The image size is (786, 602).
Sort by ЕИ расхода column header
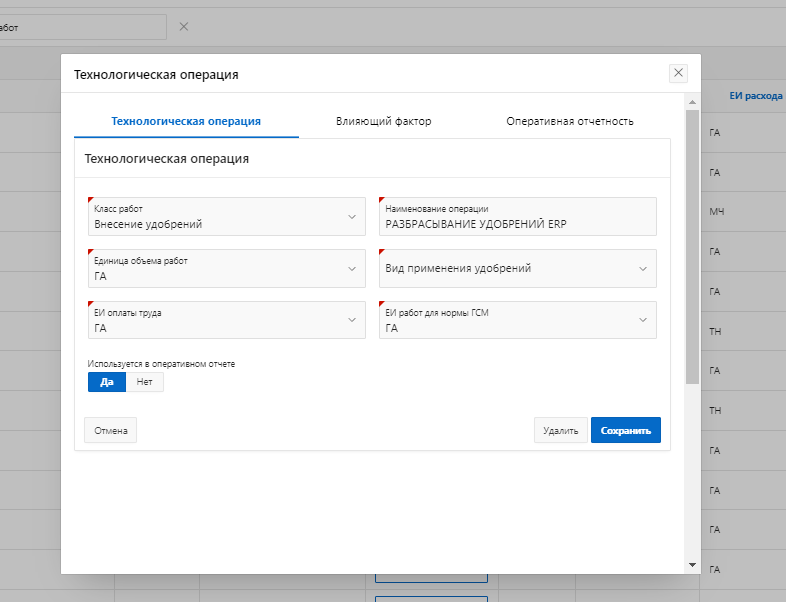[755, 96]
